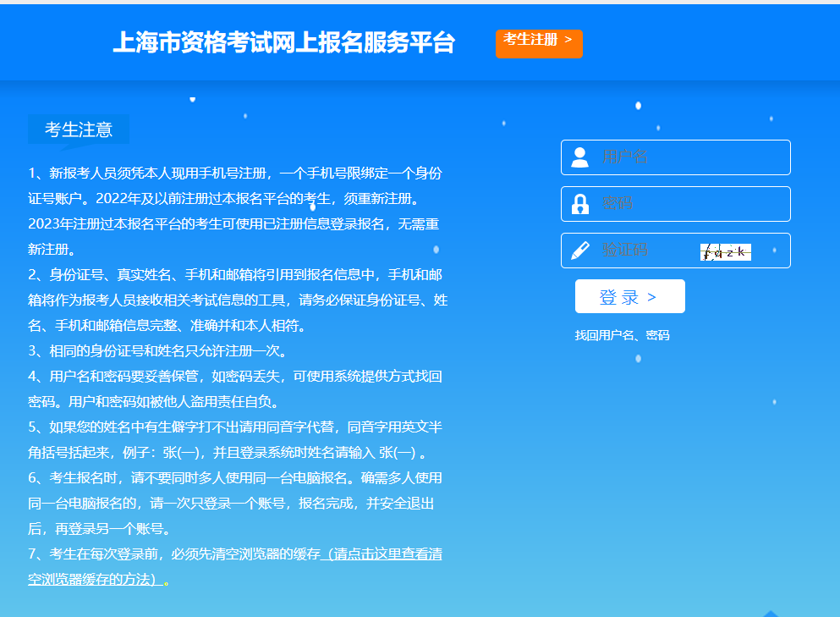This screenshot has height=617, width=840.
Task: Click notice item 6 about shared computers
Action: [x=234, y=503]
